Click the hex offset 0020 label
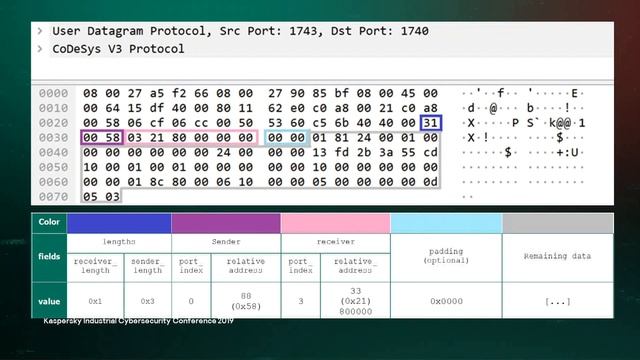The width and height of the screenshot is (640, 360). (53, 123)
